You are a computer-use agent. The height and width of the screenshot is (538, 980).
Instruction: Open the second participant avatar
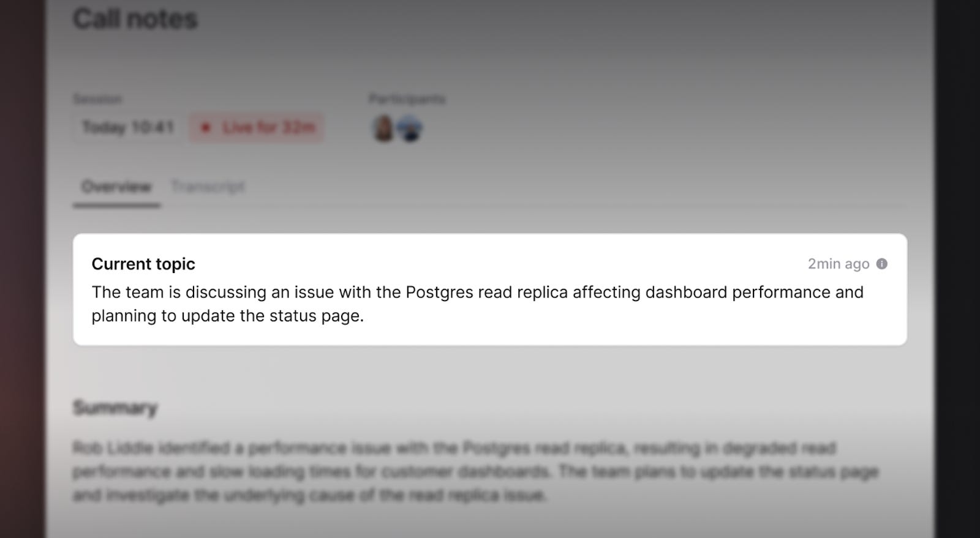click(409, 129)
